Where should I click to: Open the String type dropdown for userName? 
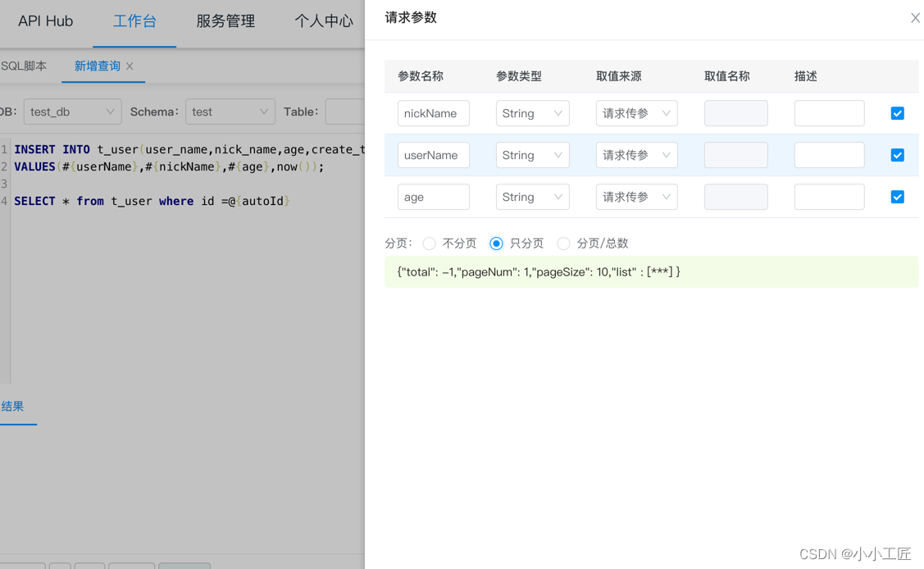click(532, 155)
